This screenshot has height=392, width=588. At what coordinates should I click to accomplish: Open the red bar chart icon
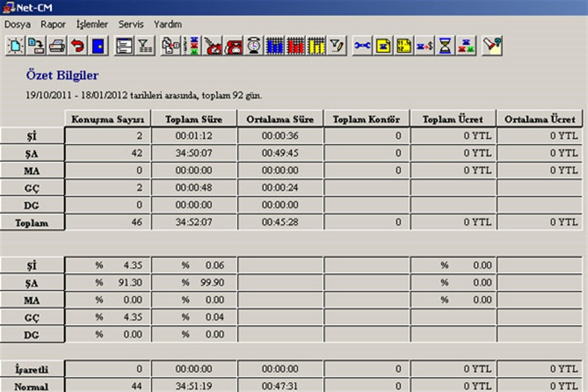[294, 46]
